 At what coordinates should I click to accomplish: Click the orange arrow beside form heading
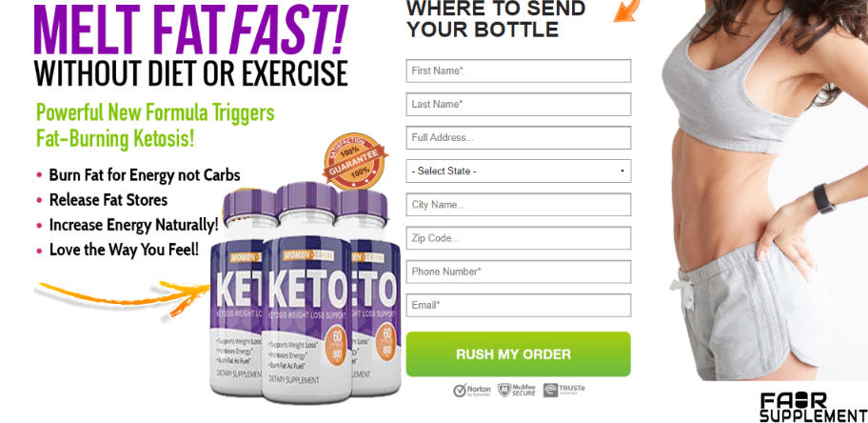[x=627, y=10]
